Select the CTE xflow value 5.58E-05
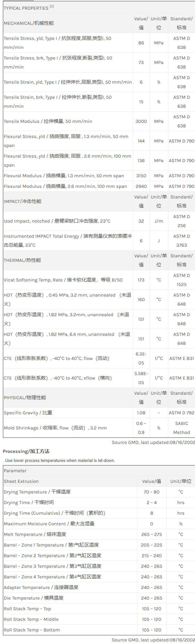This screenshot has width=195, height=644. 141,378
